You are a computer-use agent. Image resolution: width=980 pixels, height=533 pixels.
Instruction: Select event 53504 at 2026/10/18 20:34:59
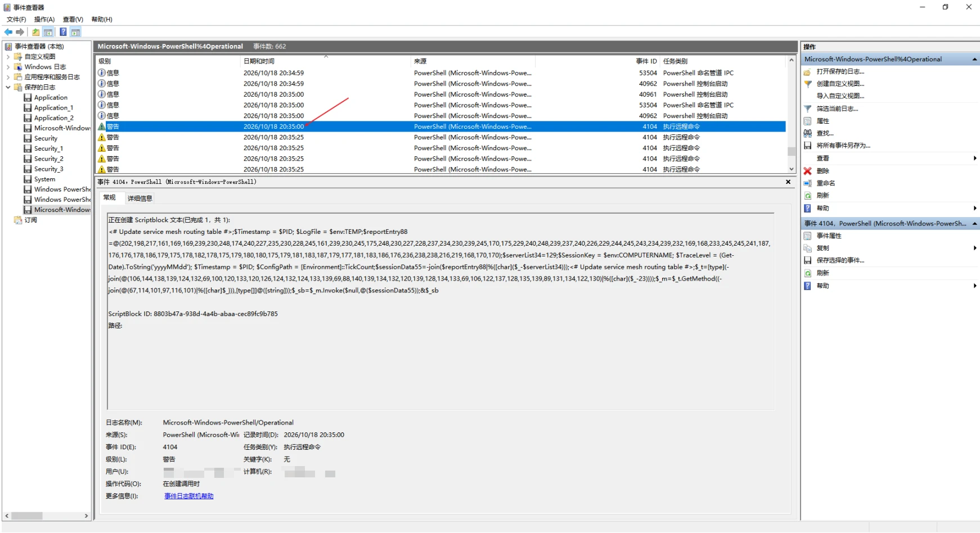coord(440,73)
